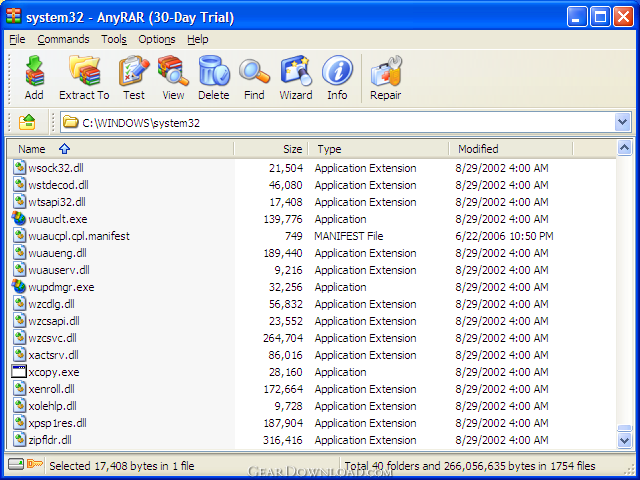The image size is (640, 480).
Task: Click the scrollbar up arrow
Action: pyautogui.click(x=624, y=149)
